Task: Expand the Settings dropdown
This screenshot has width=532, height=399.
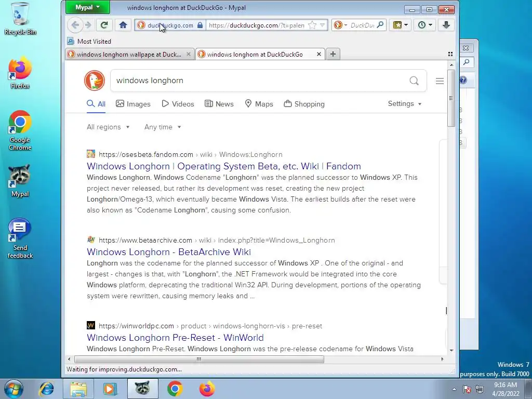Action: pyautogui.click(x=405, y=104)
